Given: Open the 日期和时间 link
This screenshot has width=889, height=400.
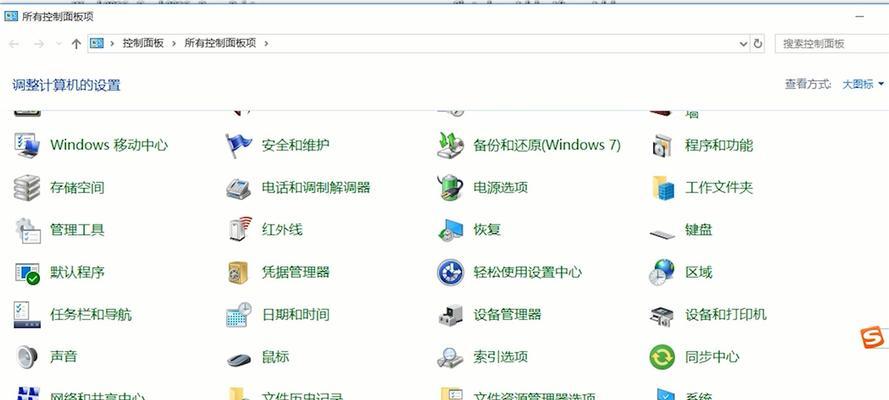Looking at the screenshot, I should 295,314.
